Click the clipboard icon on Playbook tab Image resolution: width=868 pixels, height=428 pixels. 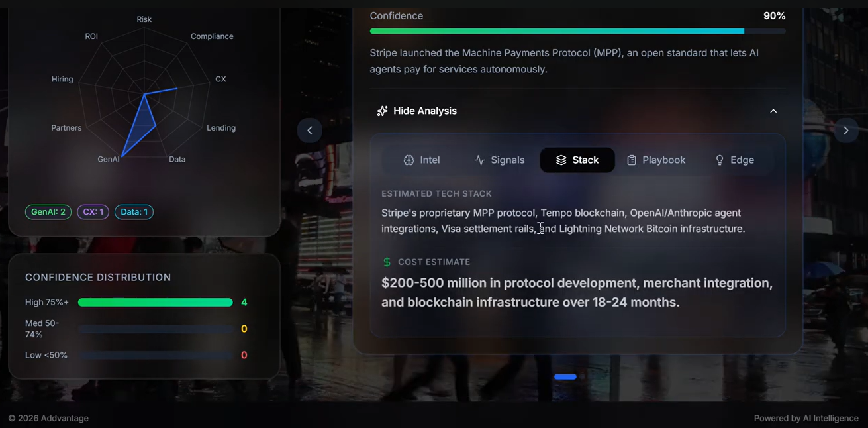point(631,160)
